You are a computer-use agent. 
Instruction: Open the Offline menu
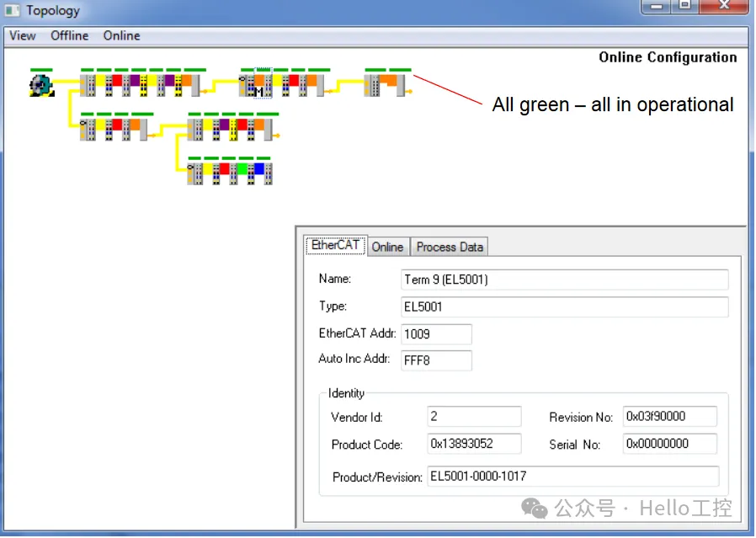(69, 35)
